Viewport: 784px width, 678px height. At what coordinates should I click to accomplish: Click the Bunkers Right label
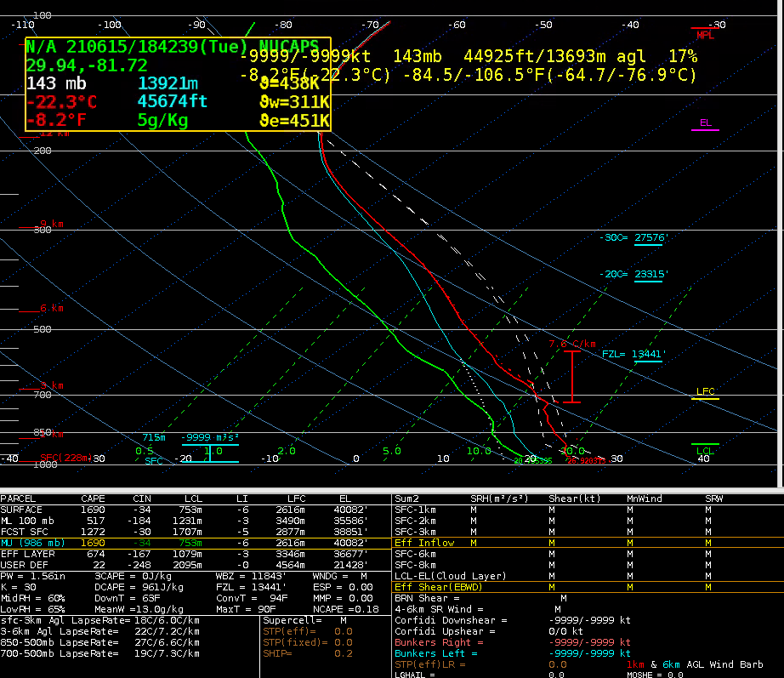point(439,642)
